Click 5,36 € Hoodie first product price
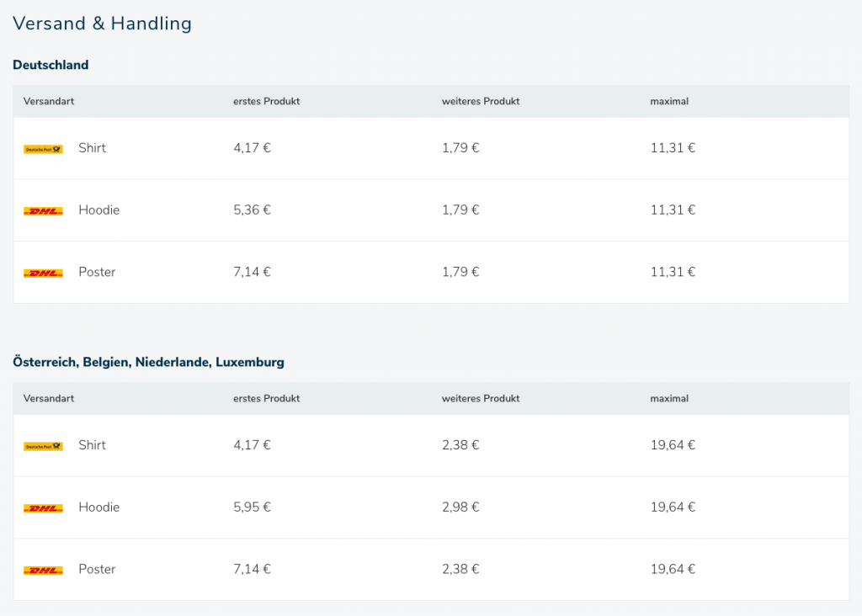The width and height of the screenshot is (862, 616). 252,210
